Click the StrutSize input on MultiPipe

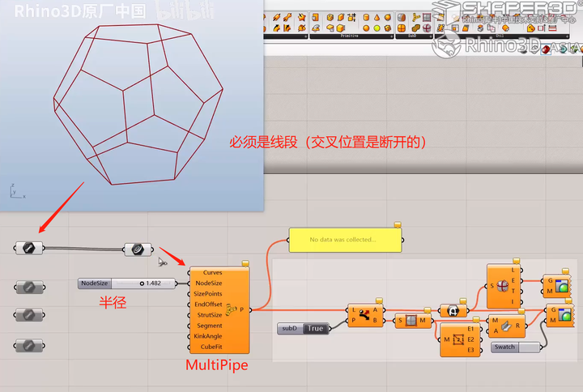pos(210,315)
